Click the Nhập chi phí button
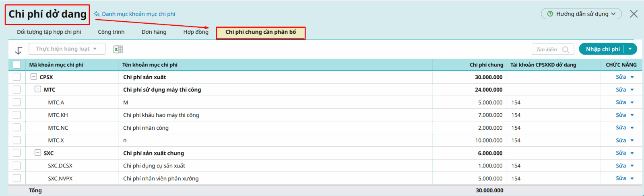Image resolution: width=644 pixels, height=196 pixels. tap(603, 49)
